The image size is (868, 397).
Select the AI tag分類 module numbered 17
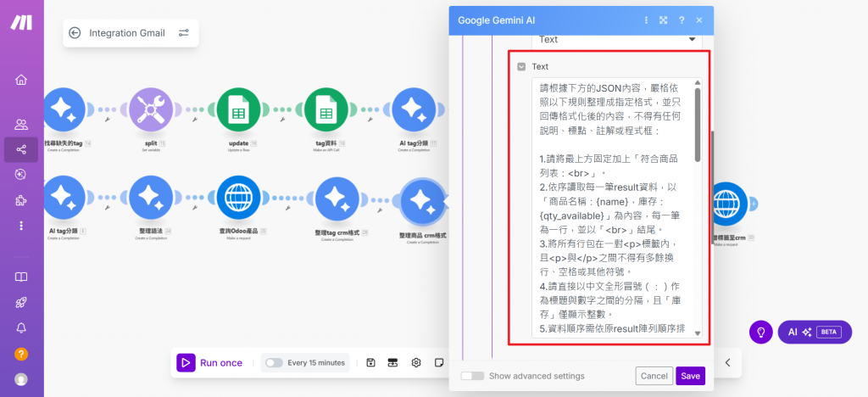click(414, 109)
